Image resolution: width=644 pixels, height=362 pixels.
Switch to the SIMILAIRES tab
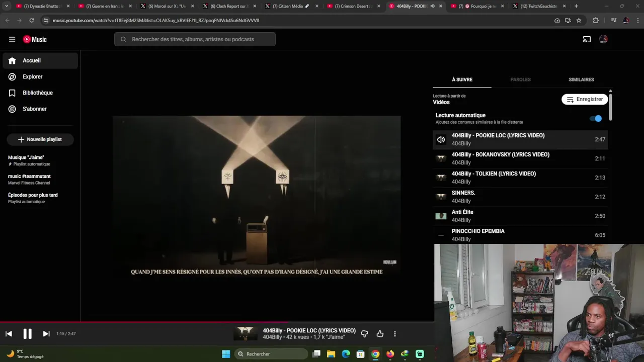(581, 79)
